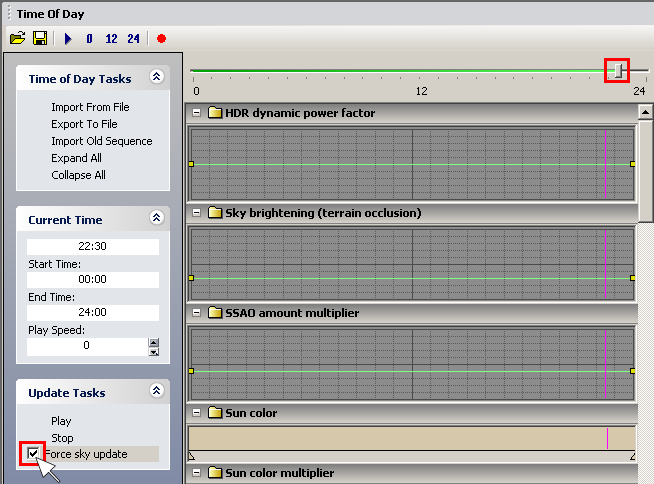Click Export To File
Screen dimensions: 654x484
(x=84, y=124)
